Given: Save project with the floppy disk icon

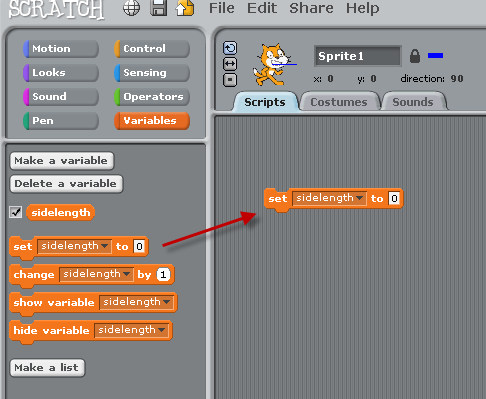Looking at the screenshot, I should pos(159,8).
